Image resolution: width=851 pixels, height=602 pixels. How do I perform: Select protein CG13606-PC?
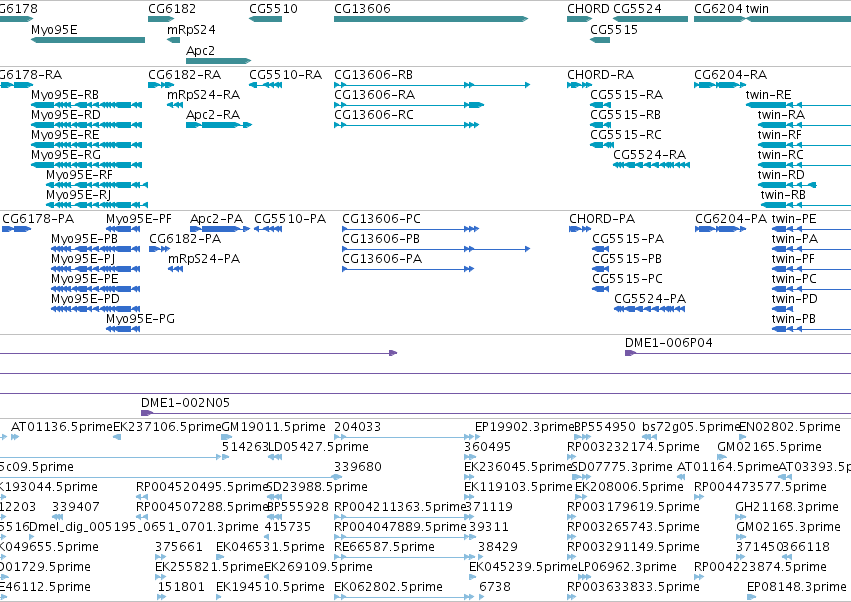(381, 219)
